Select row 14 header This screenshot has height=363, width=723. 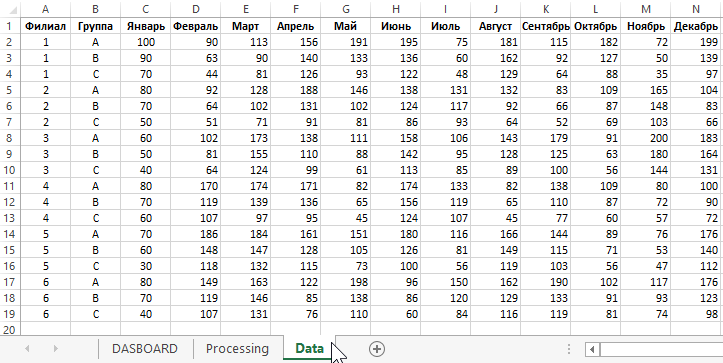[x=10, y=234]
